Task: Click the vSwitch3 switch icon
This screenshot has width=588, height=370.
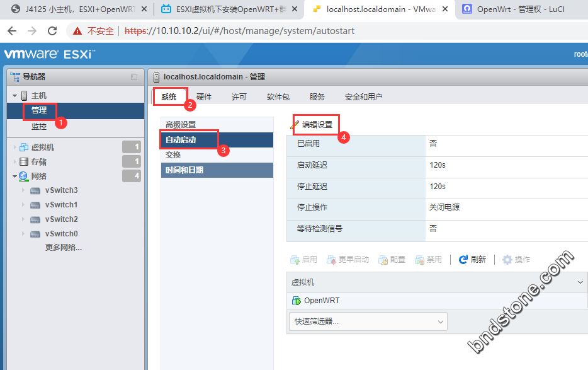Action: coord(35,191)
